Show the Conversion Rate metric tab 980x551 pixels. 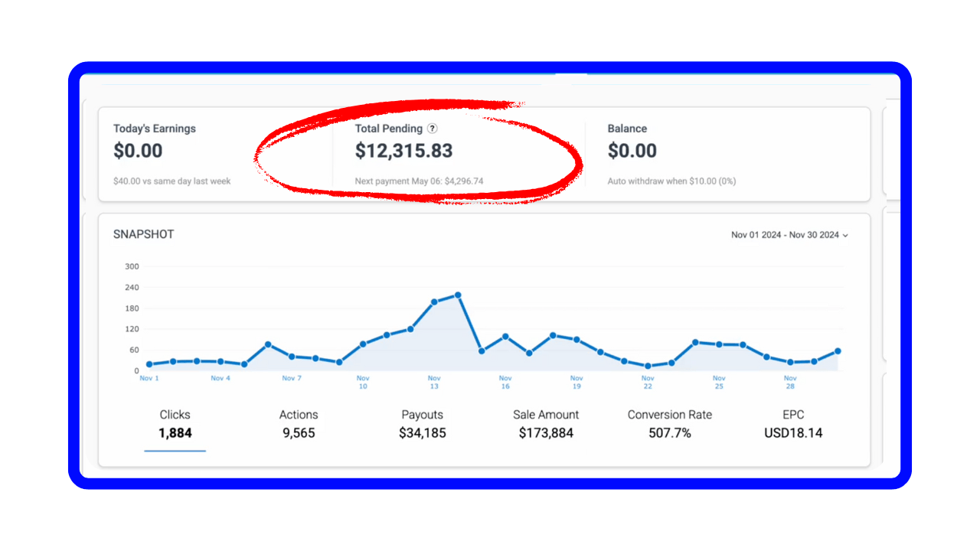pyautogui.click(x=670, y=424)
